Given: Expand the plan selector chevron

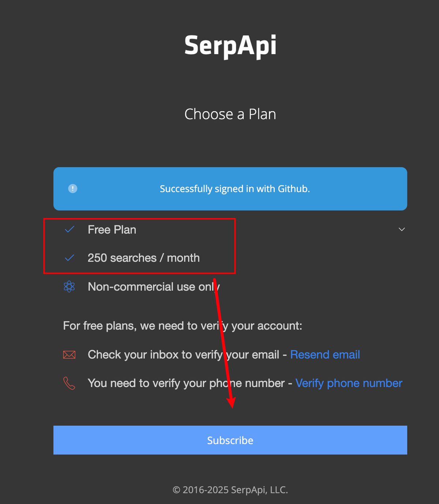Looking at the screenshot, I should click(x=401, y=229).
